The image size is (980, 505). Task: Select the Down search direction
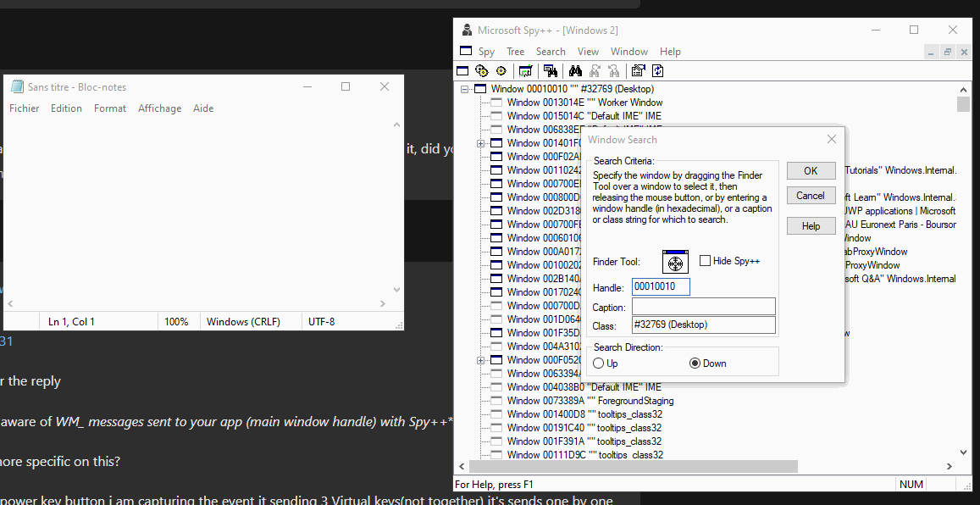point(695,363)
